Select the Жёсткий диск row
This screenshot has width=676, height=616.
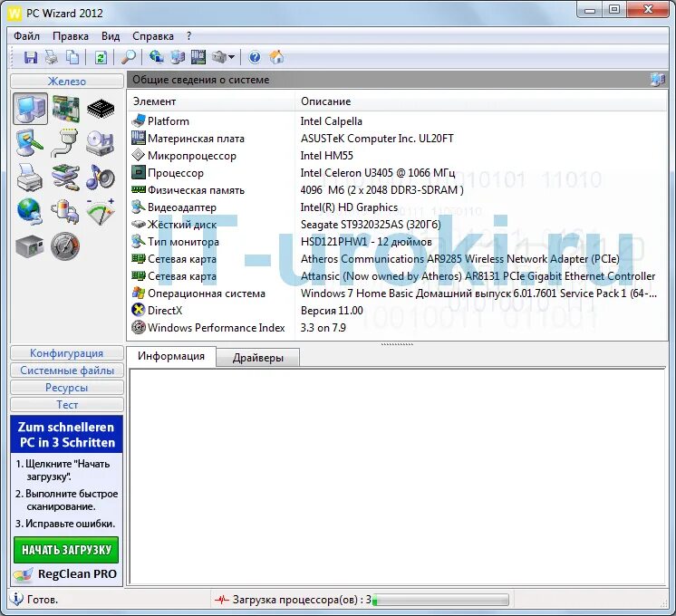[x=397, y=225]
